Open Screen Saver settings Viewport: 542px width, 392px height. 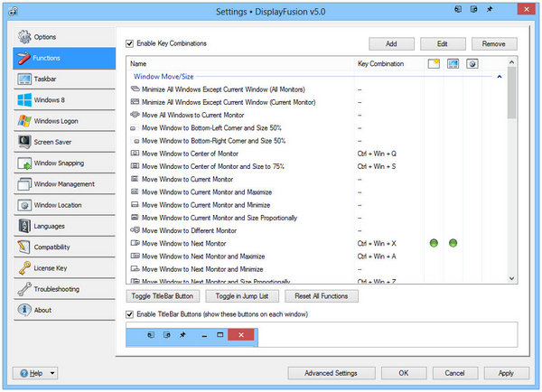pyautogui.click(x=64, y=142)
